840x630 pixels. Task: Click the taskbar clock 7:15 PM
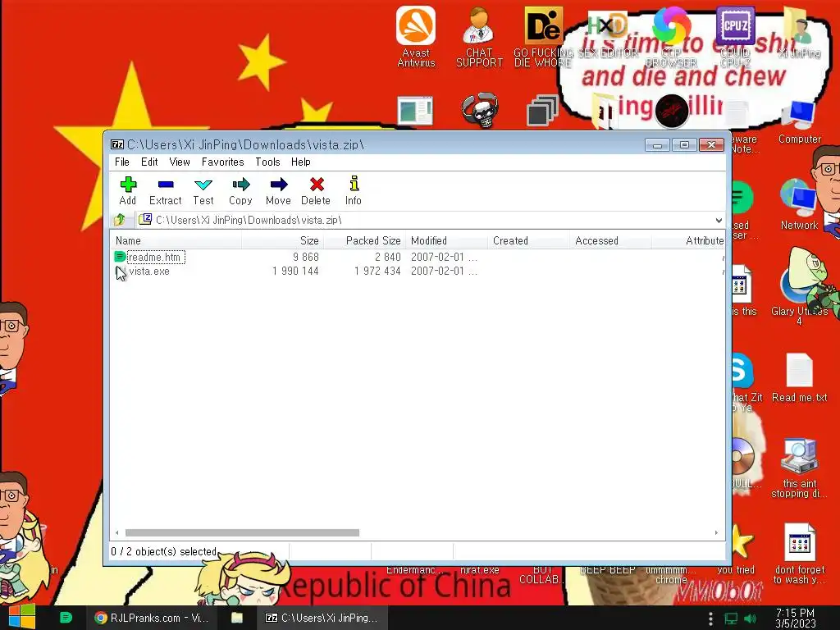(796, 619)
